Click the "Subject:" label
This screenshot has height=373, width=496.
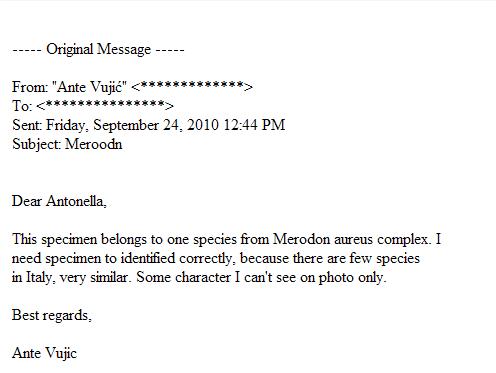coord(36,144)
